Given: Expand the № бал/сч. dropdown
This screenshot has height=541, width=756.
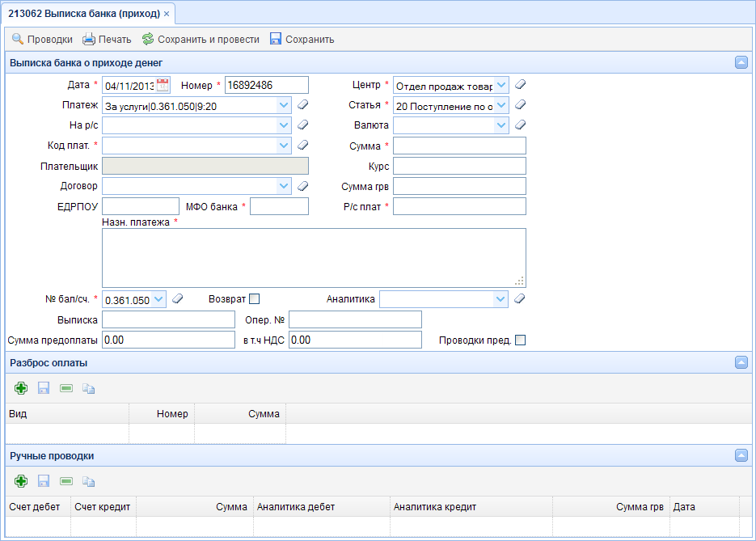Looking at the screenshot, I should pyautogui.click(x=158, y=299).
